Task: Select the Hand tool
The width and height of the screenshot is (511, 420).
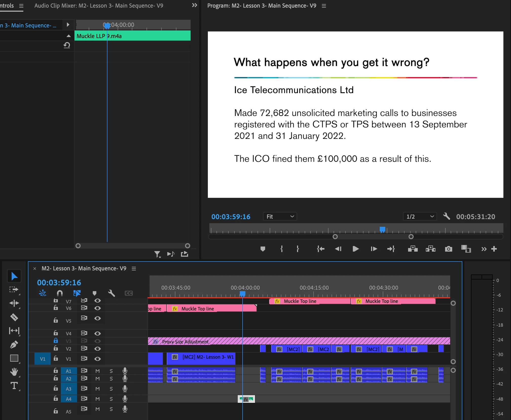Action: tap(14, 372)
